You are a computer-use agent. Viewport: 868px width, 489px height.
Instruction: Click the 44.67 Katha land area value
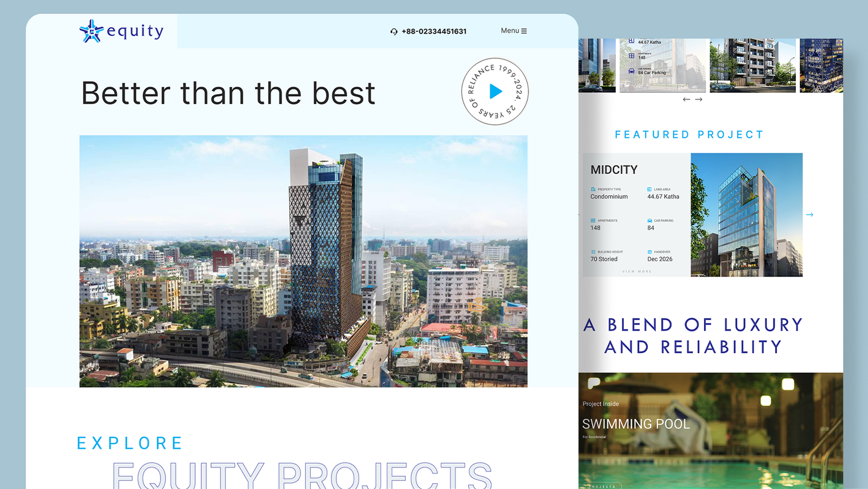663,196
